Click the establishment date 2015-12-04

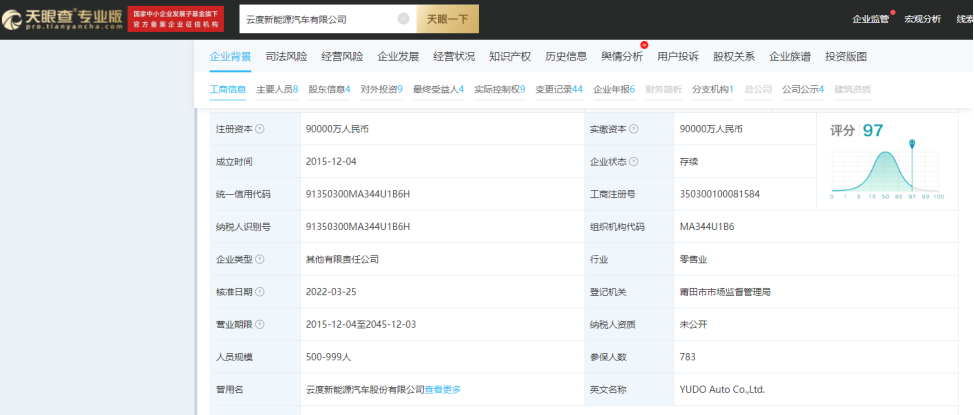click(331, 162)
